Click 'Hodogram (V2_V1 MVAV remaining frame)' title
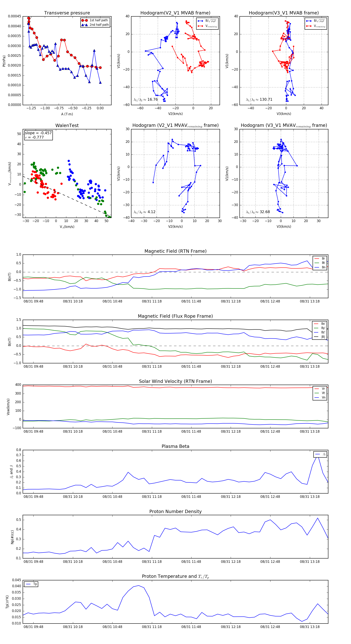The image size is (351, 644). point(175,125)
